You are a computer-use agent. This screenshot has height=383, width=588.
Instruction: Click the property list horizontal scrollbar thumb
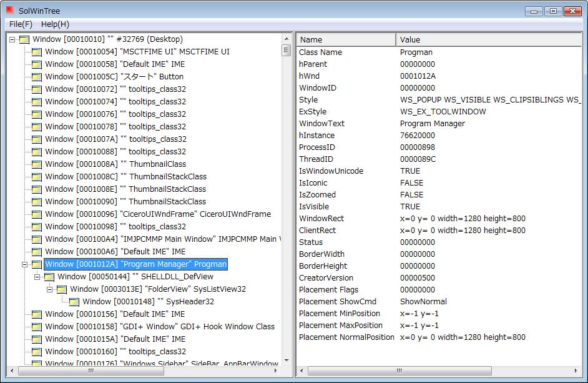coord(399,371)
